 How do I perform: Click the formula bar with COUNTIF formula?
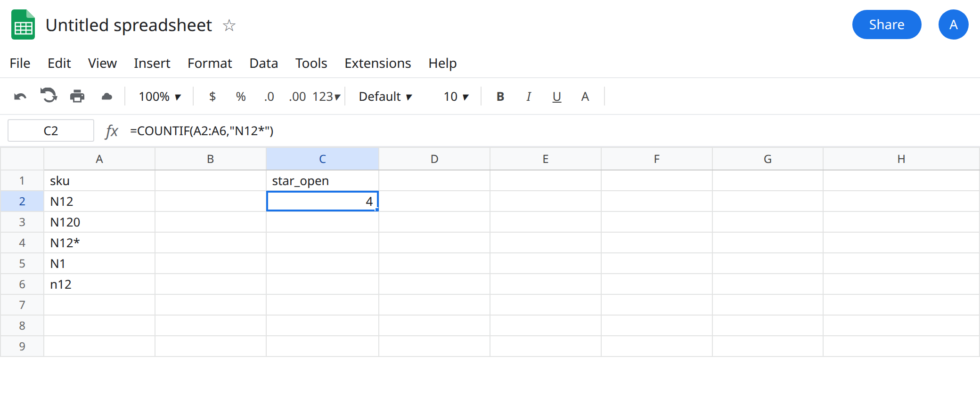point(551,131)
